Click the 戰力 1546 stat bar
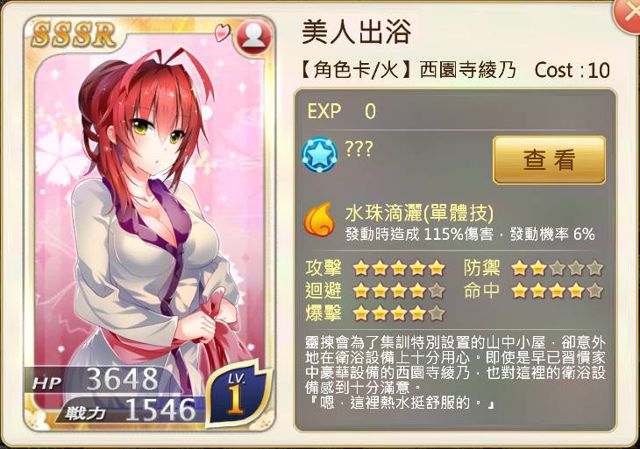The image size is (640, 449). click(x=131, y=409)
